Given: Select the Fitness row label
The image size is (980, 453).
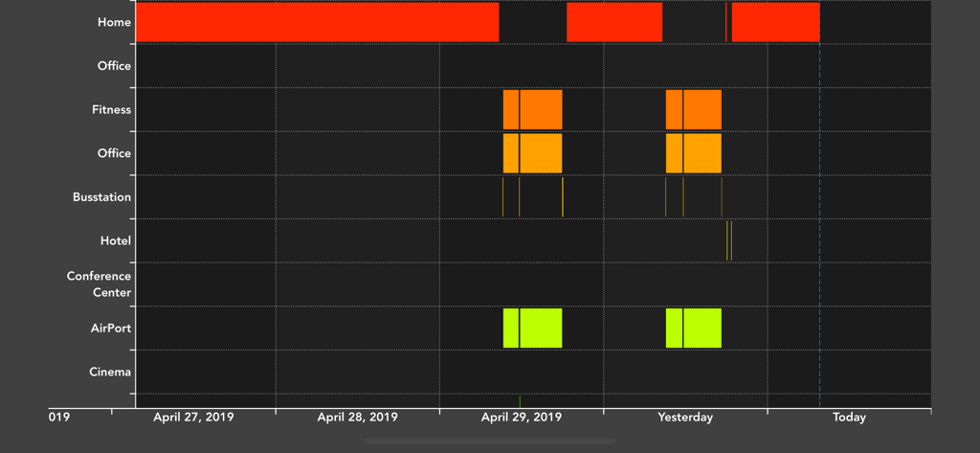Looking at the screenshot, I should [111, 109].
